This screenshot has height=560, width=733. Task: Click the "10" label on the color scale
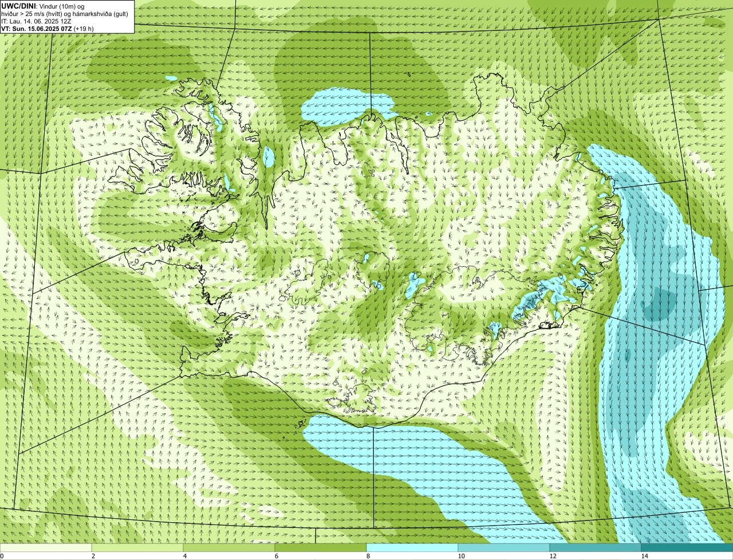(x=461, y=556)
